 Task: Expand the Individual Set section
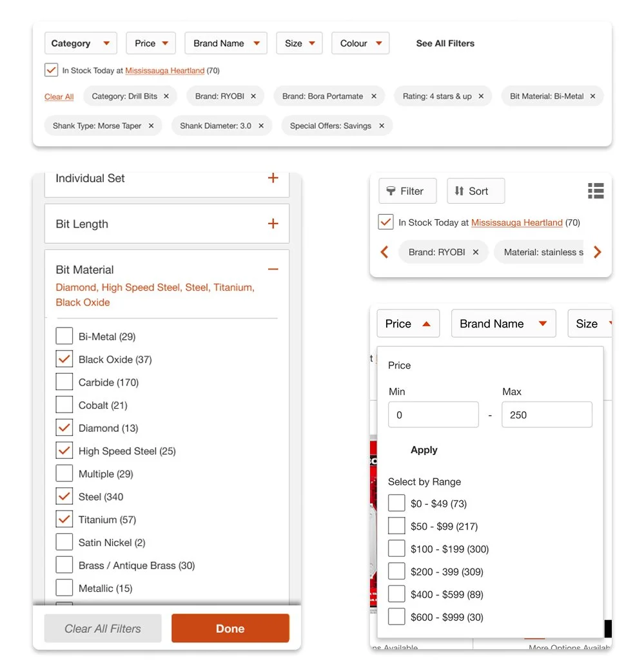pos(273,178)
